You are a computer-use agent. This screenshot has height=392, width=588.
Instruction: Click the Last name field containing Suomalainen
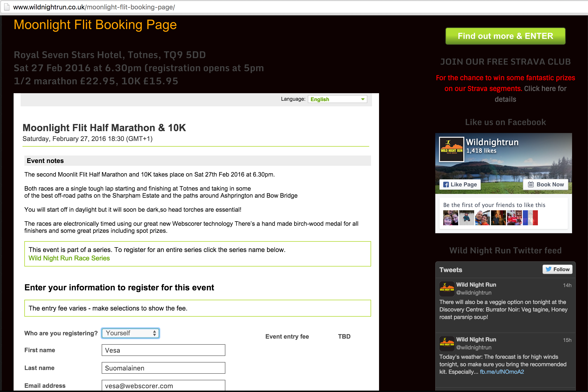tap(163, 368)
